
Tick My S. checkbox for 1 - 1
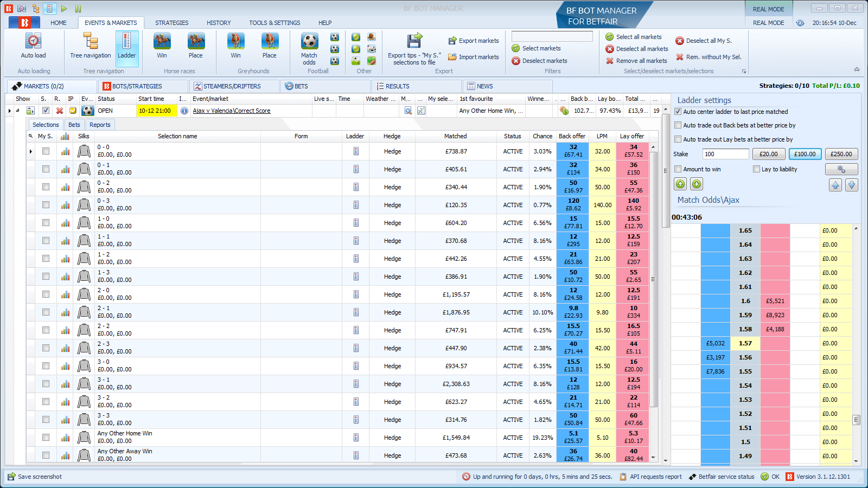[x=46, y=241]
